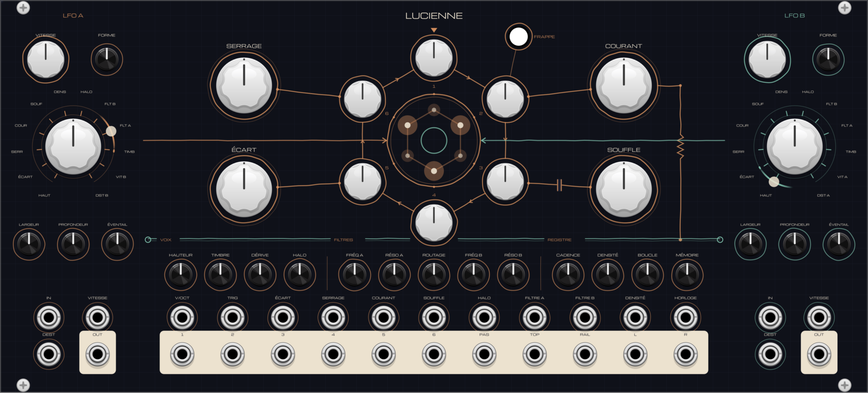
Task: Click the FRAPPE round push button
Action: 518,37
